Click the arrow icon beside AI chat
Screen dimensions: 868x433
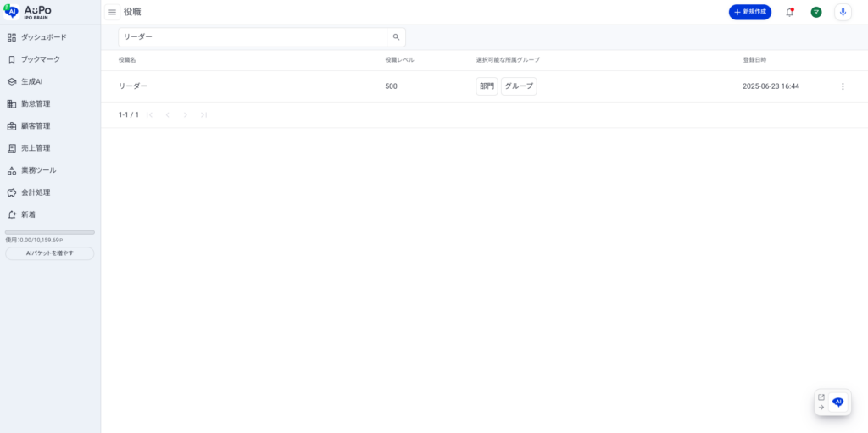point(821,408)
